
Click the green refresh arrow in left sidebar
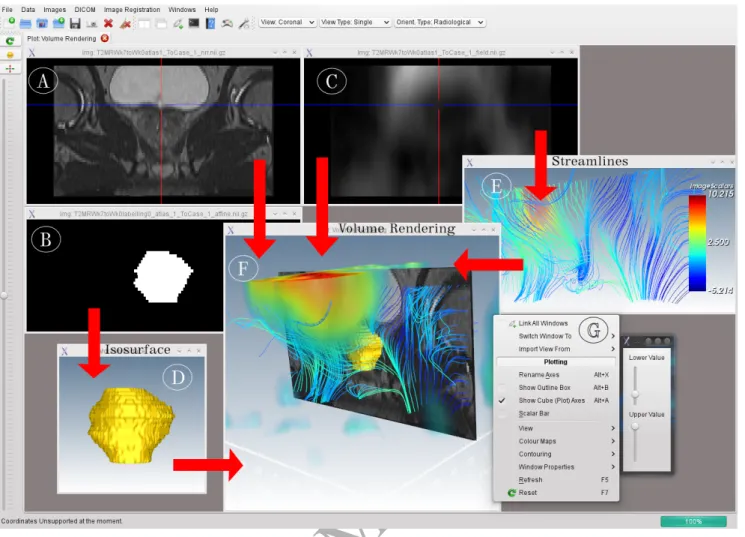tap(10, 41)
